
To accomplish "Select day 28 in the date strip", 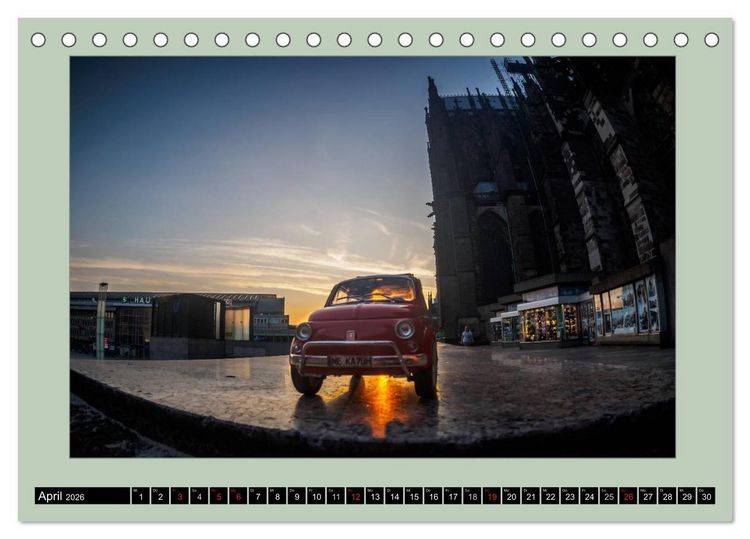I will 668,495.
